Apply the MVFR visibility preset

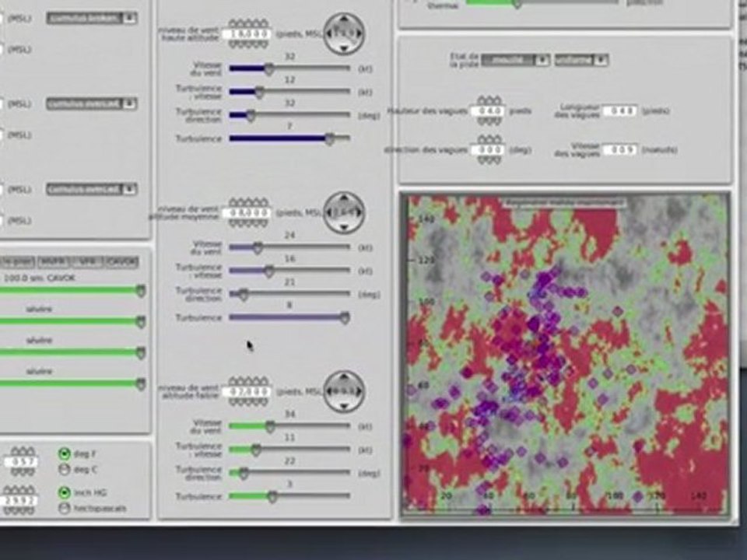(55, 262)
